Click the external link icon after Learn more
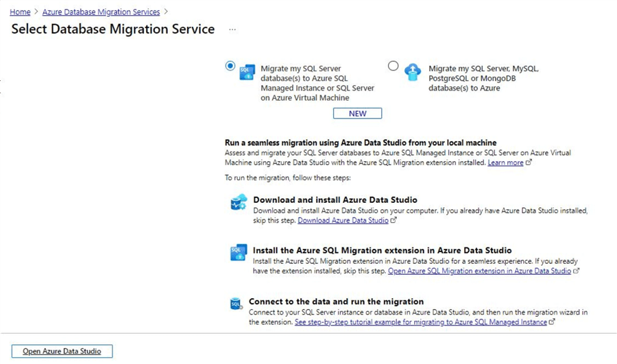 point(529,162)
